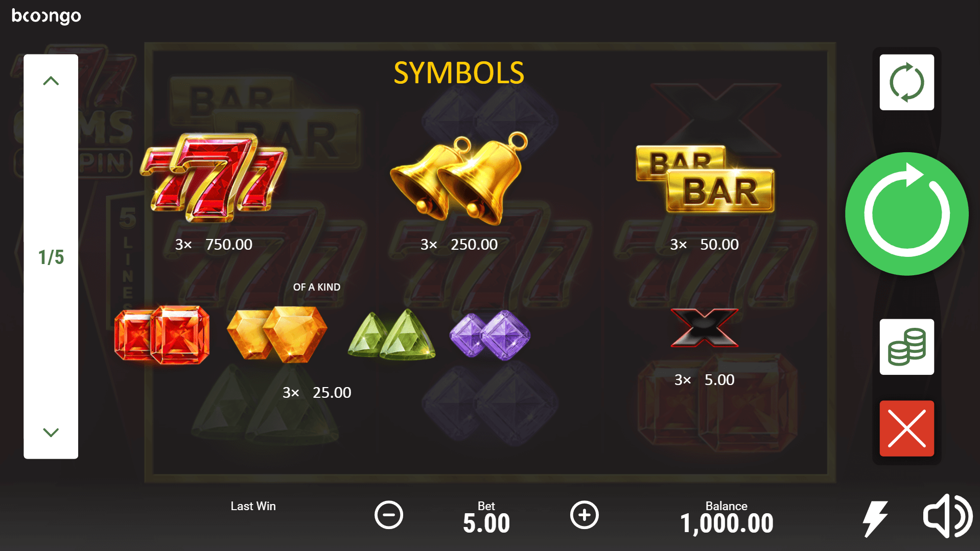
Task: Mute the sound speaker icon
Action: click(947, 516)
